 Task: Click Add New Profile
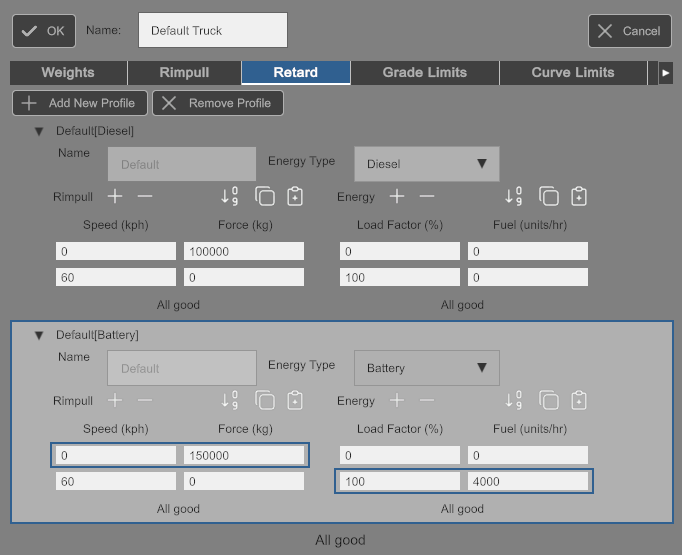tap(80, 103)
